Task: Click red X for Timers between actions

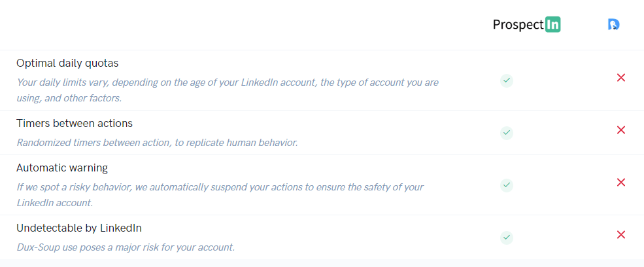Action: tap(621, 130)
